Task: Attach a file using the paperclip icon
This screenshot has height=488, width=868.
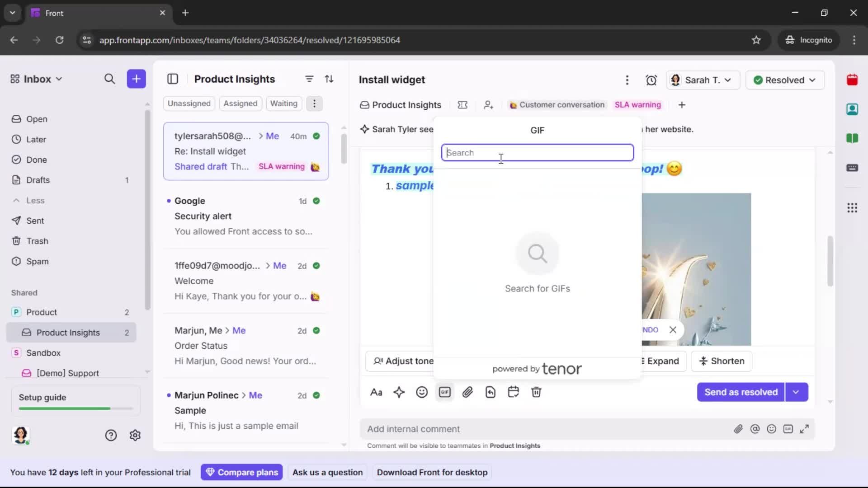Action: point(468,392)
